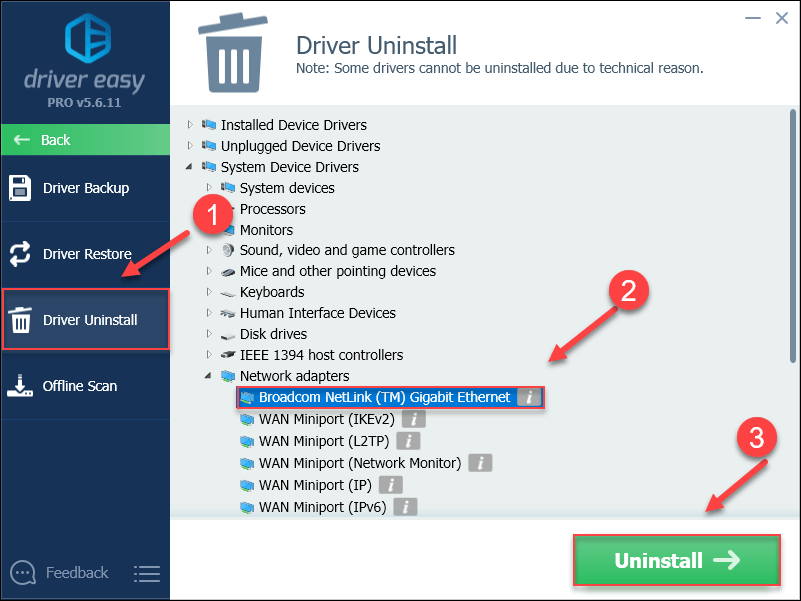Select Driver Uninstall in the sidebar
The width and height of the screenshot is (801, 601).
85,320
